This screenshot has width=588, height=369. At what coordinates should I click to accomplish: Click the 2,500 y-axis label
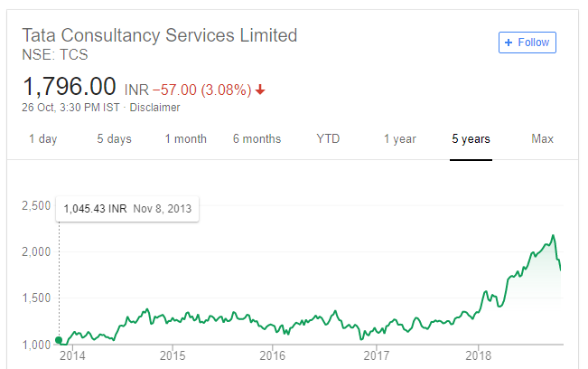point(35,206)
